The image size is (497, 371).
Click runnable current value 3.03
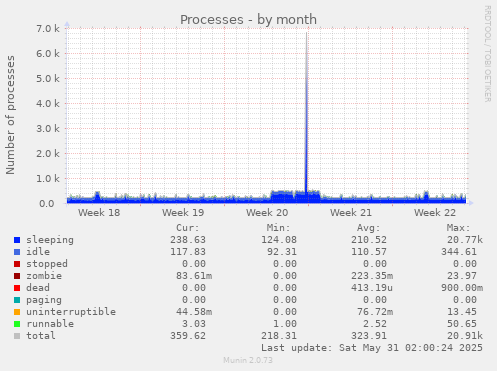tap(194, 324)
